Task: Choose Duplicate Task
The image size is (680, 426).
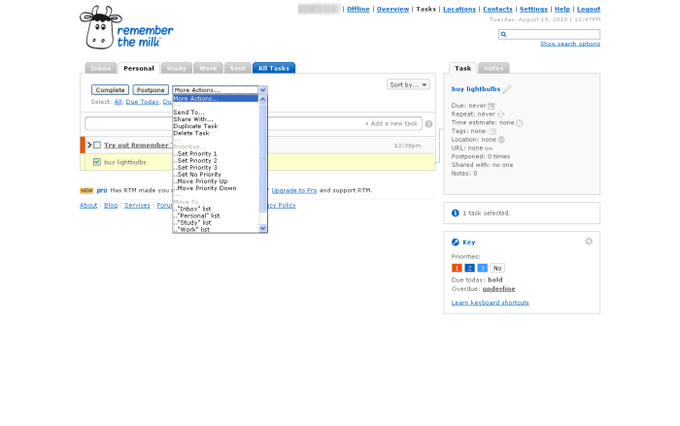Action: (196, 126)
